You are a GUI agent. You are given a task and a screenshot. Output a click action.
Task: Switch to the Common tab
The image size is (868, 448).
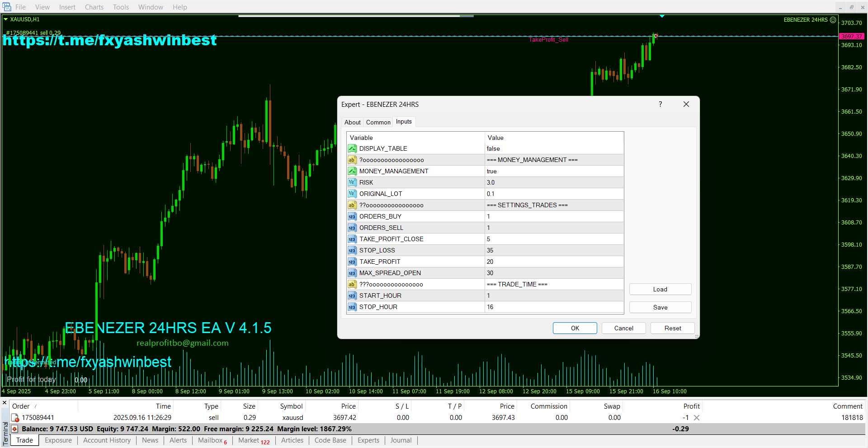click(378, 122)
